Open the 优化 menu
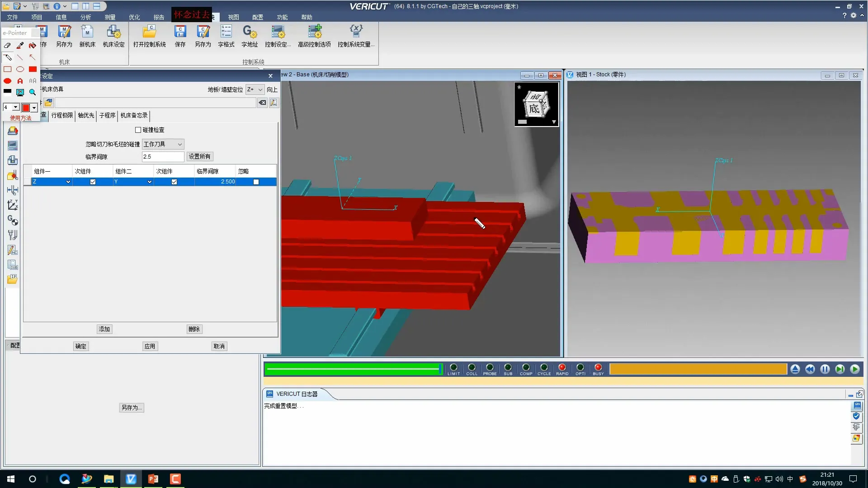Screen dimensions: 868x488 tap(134, 17)
